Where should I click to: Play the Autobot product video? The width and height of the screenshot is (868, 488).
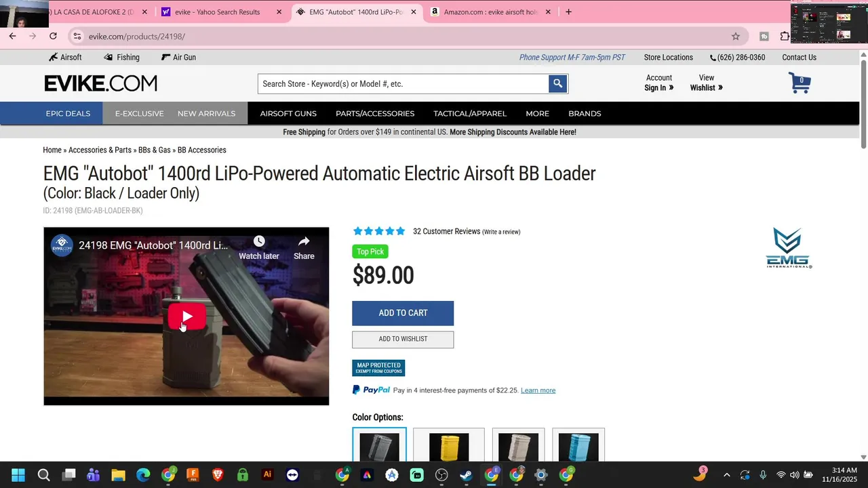click(x=186, y=317)
